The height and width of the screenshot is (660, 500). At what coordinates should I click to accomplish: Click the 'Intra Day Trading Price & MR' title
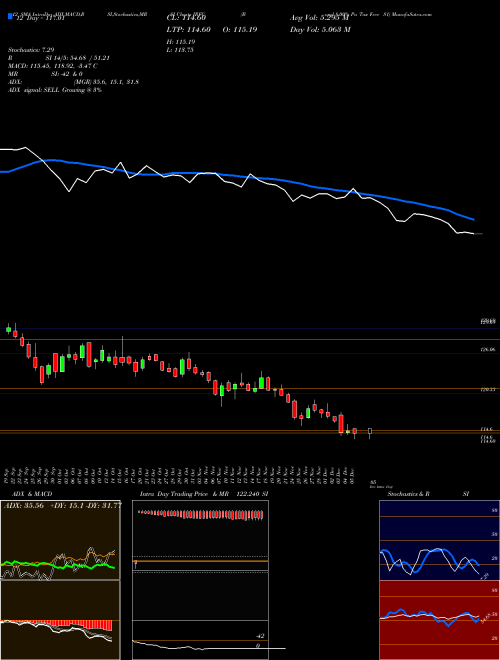(185, 494)
